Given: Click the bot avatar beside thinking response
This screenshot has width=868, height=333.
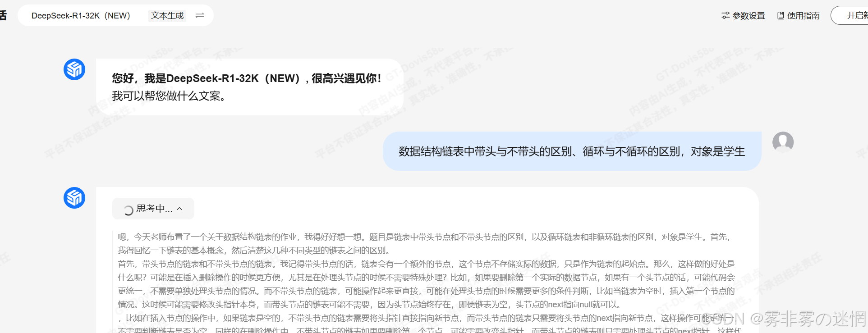Looking at the screenshot, I should point(74,198).
